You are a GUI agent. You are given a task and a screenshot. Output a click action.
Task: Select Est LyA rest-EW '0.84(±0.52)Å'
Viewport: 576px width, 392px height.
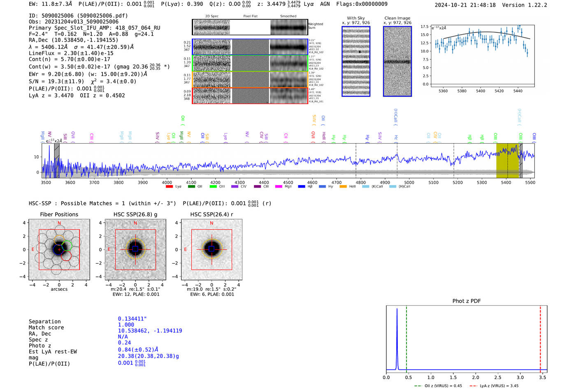coord(138,350)
